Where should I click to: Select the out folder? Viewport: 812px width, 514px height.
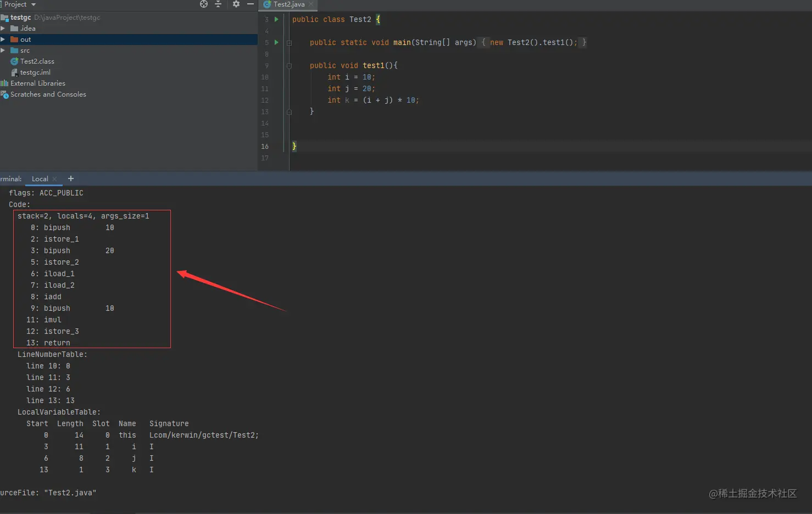coord(25,40)
